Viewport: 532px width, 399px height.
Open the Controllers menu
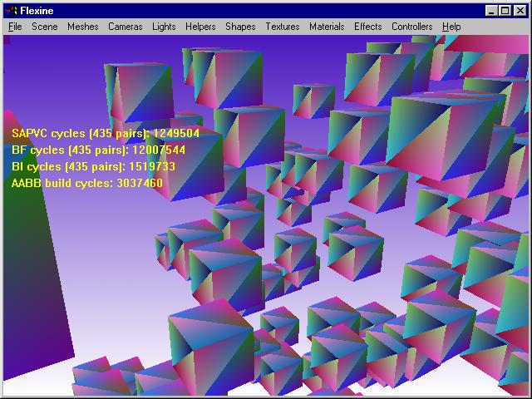[x=412, y=27]
